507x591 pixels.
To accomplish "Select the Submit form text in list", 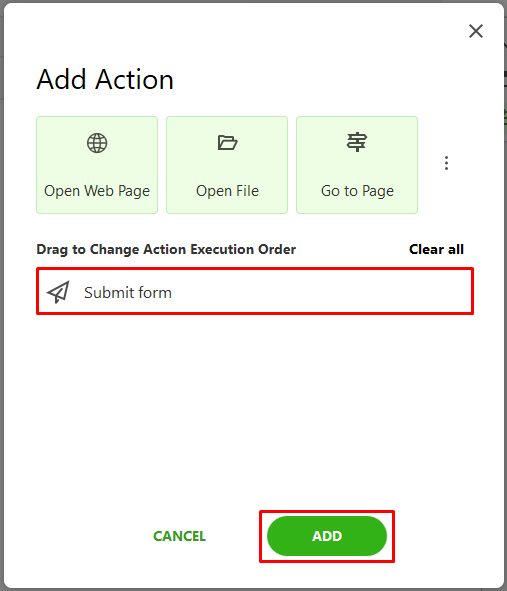I will tap(128, 292).
